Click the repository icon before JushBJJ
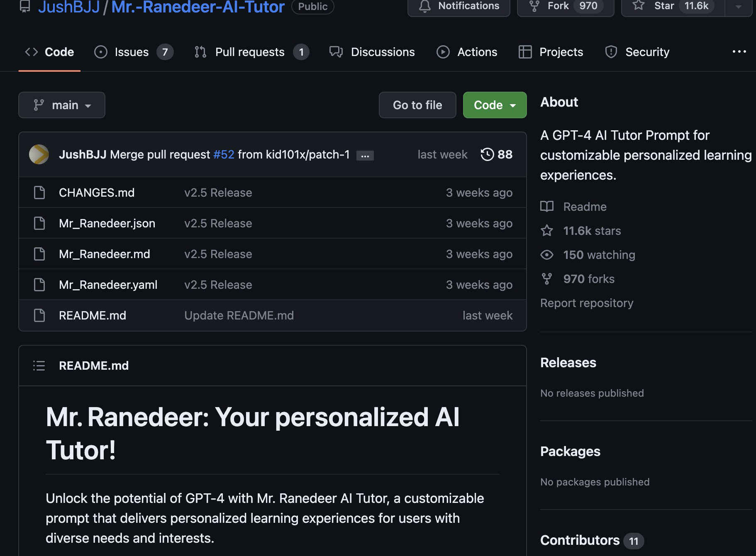Viewport: 756px width, 556px height. tap(25, 6)
